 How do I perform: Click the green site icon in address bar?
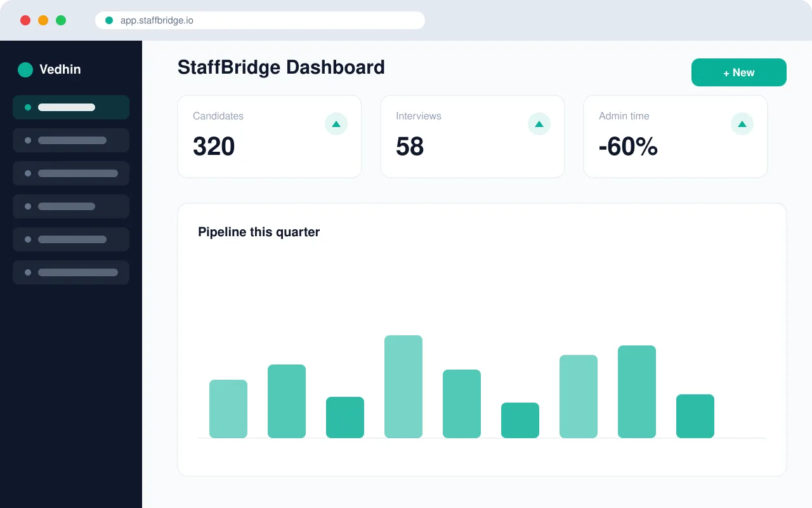[x=109, y=20]
